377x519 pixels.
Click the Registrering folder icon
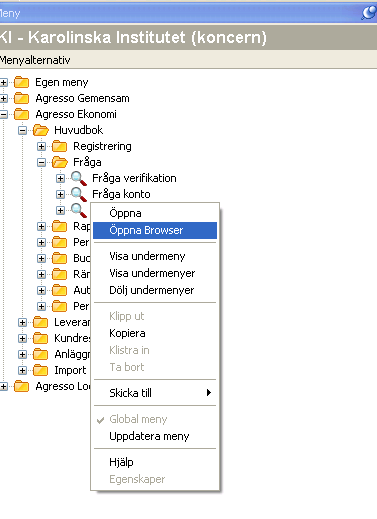[60, 146]
